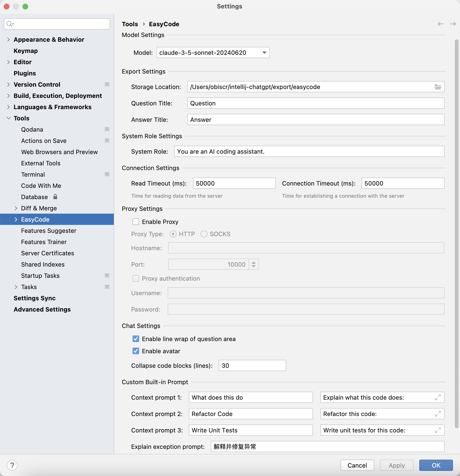
Task: Expand the Appearance and Behavior section
Action: click(8, 39)
